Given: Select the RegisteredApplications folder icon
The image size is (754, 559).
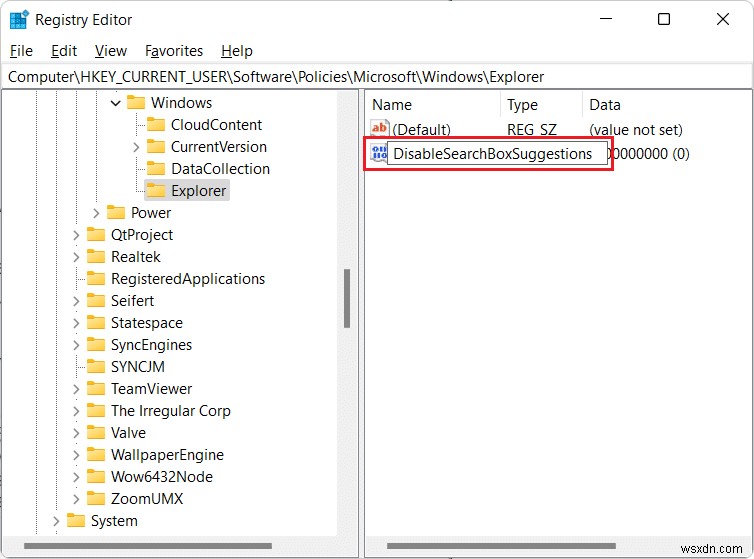Looking at the screenshot, I should point(96,279).
